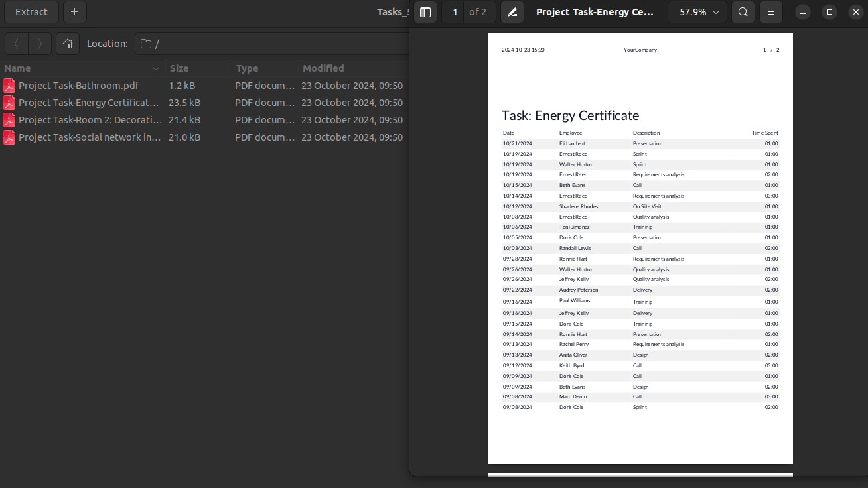Viewport: 868px width, 488px height.
Task: Click the 23.5 kB size value
Action: [x=184, y=103]
